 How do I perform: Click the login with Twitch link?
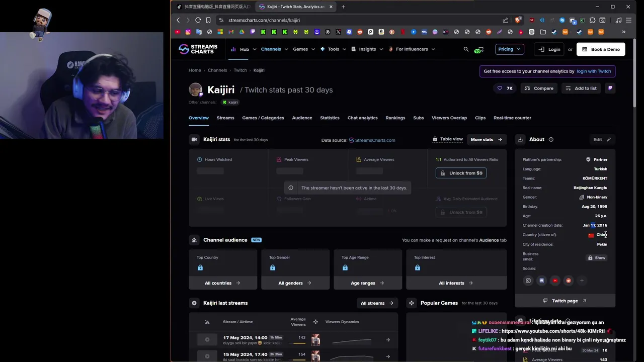(594, 71)
